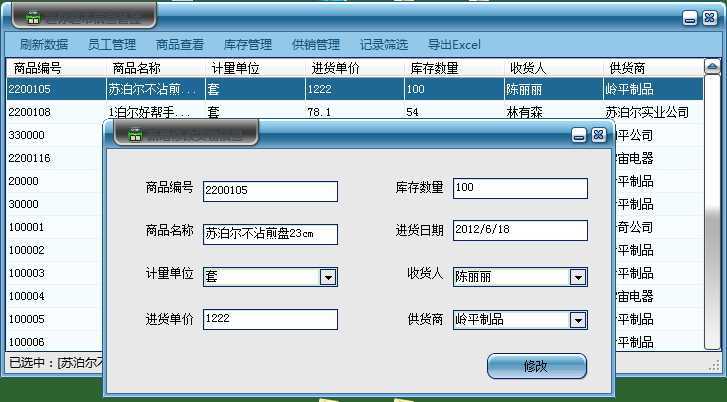This screenshot has width=727, height=402.
Task: Select row with code 30000
Action: point(55,204)
